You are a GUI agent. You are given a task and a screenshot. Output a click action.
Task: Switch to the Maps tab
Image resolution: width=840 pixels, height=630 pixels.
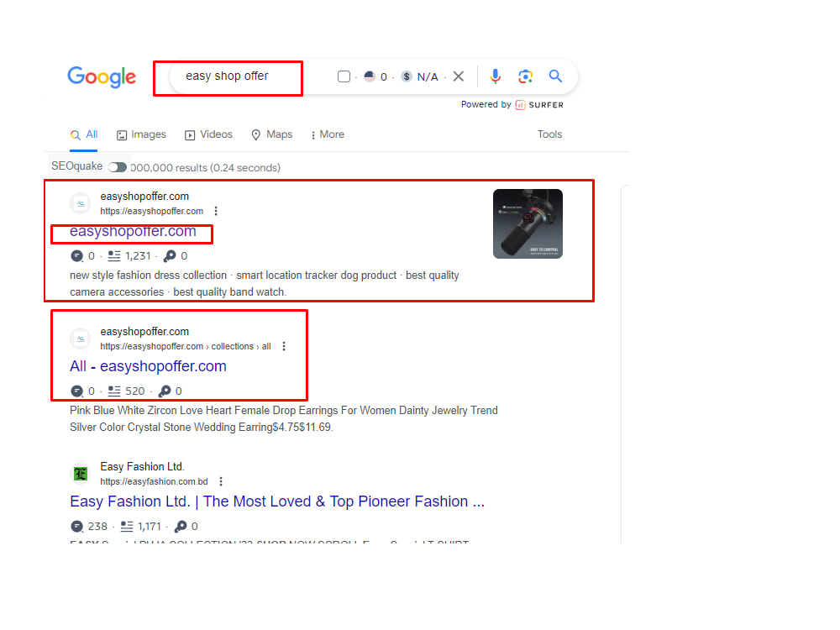pos(272,134)
